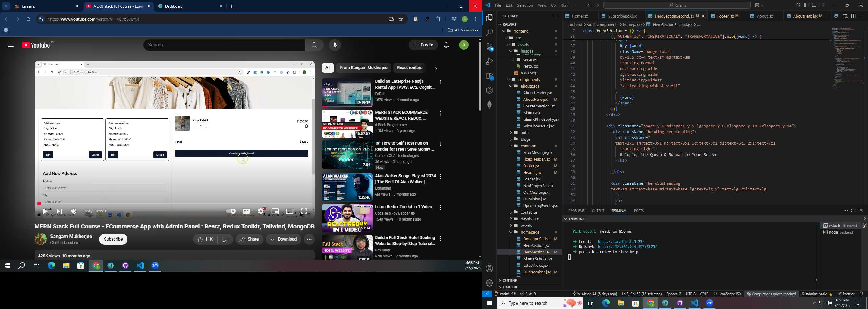Click the Download button under video

pos(283,239)
